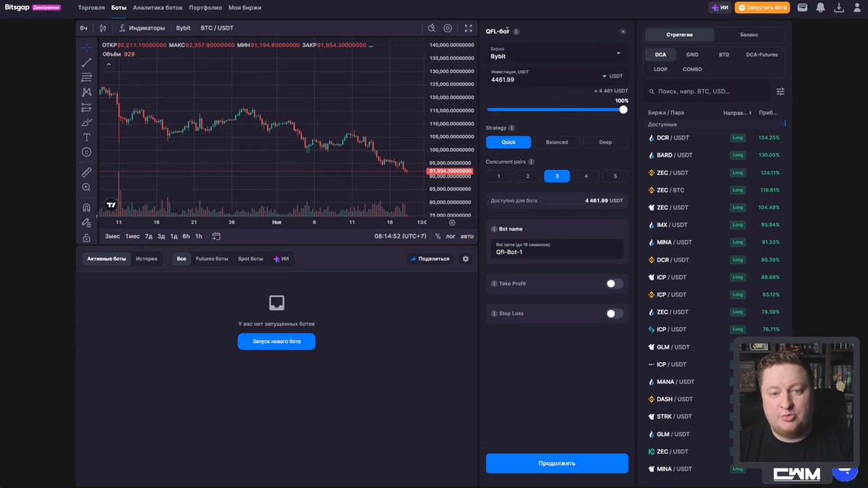Toggle the авто auto scale

click(467, 236)
